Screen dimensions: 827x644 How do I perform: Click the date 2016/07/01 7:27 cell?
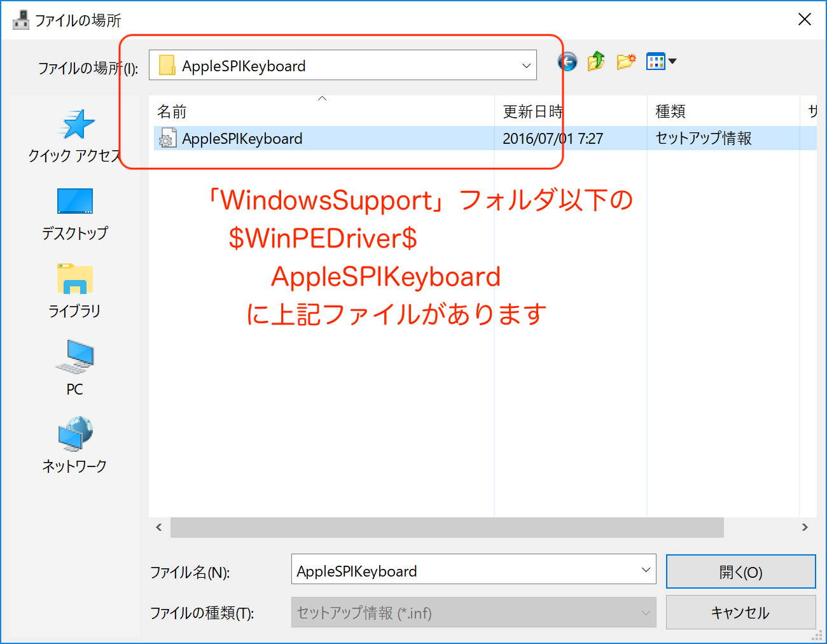pyautogui.click(x=553, y=138)
